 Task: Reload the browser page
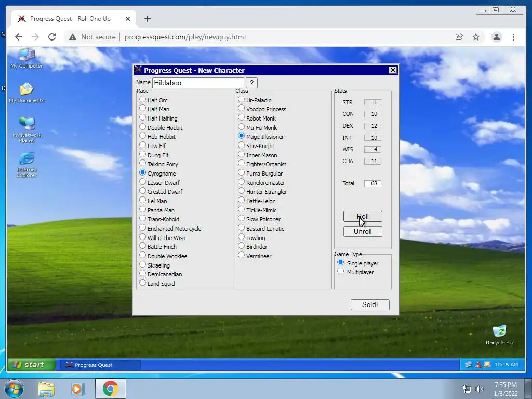tap(52, 37)
